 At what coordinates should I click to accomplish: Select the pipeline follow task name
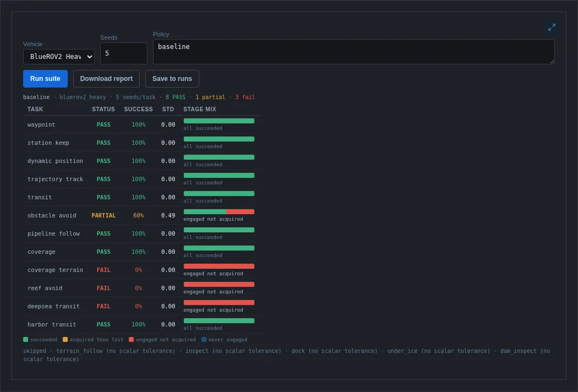tap(53, 233)
